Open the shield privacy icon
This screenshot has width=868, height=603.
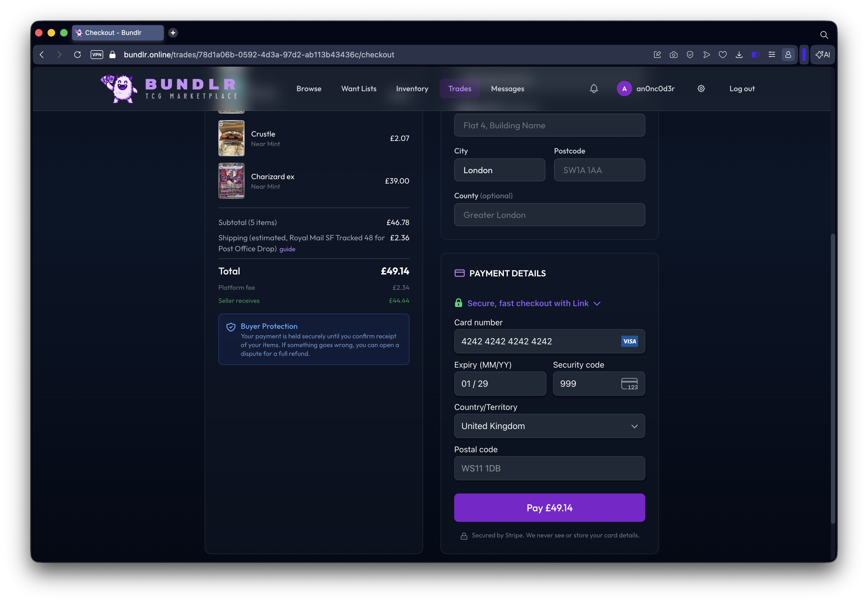(x=690, y=54)
